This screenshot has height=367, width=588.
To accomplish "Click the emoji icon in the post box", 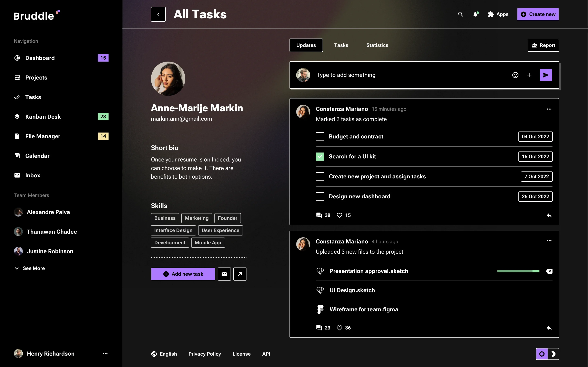I will pyautogui.click(x=515, y=75).
